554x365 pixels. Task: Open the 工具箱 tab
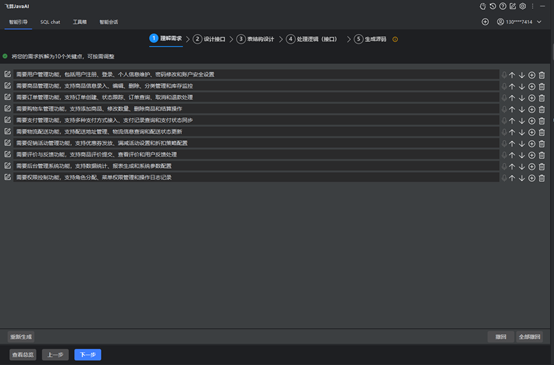pos(79,22)
